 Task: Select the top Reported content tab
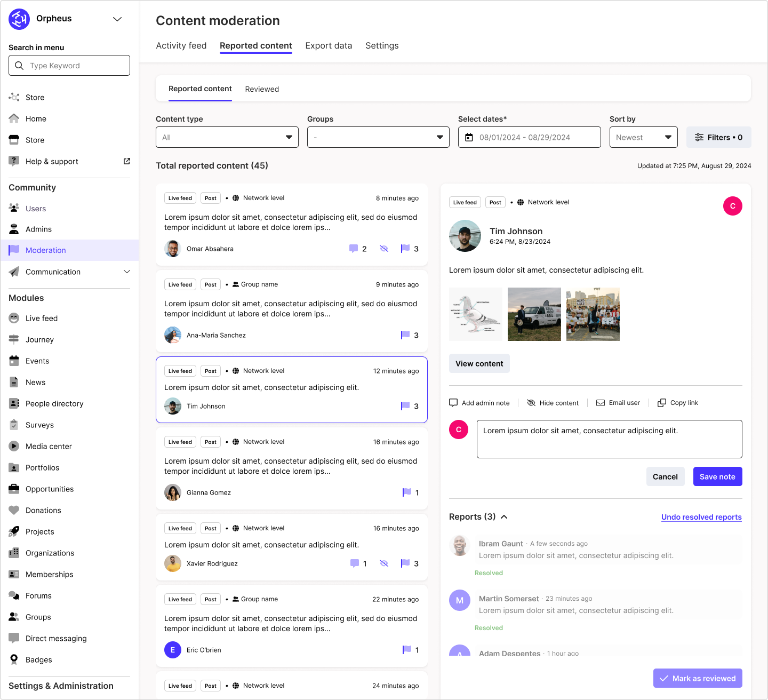pos(256,46)
